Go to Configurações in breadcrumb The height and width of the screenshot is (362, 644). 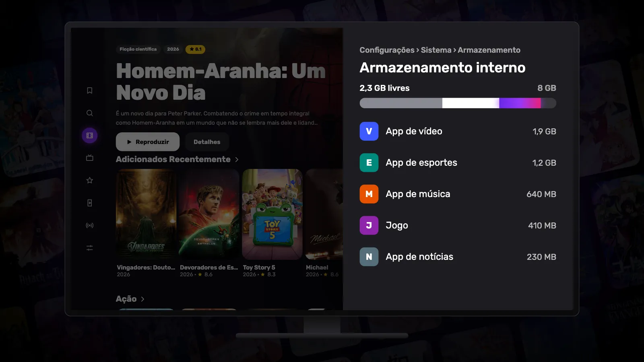(387, 50)
